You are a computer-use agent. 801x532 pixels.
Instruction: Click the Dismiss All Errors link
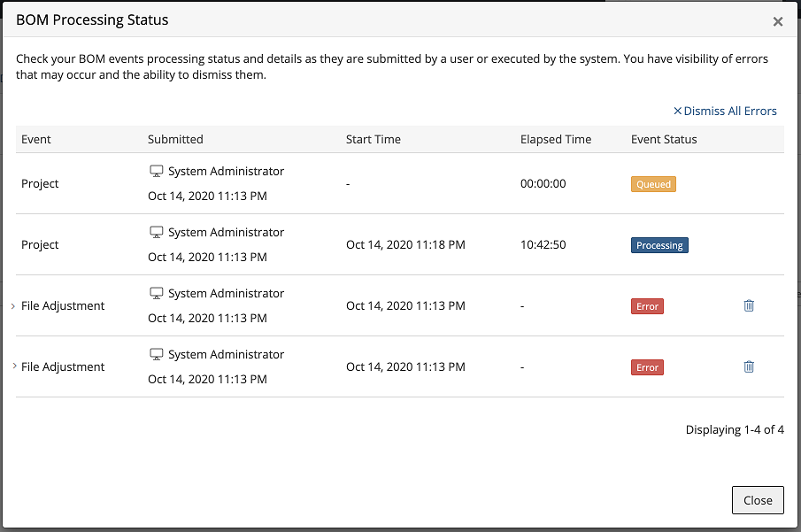pos(730,111)
